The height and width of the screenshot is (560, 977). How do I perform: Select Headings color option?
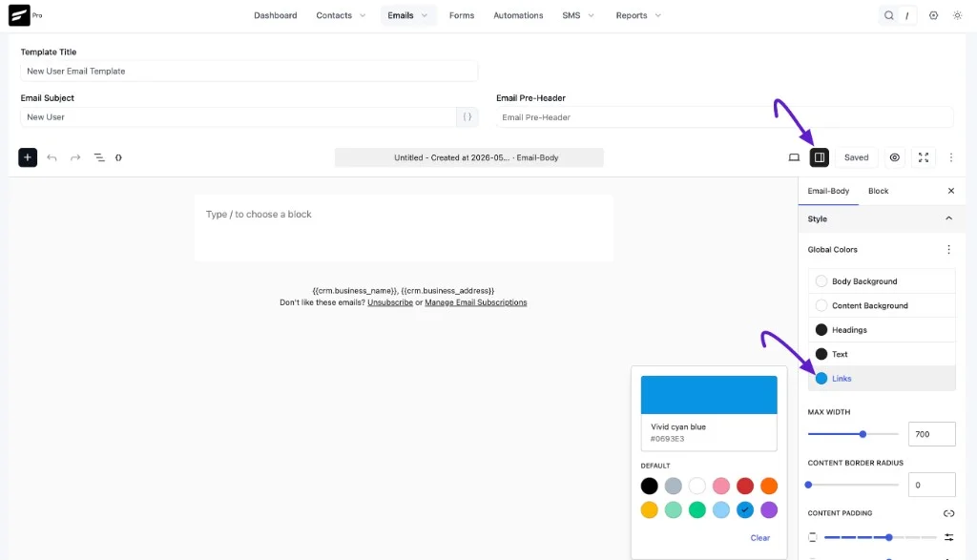[x=882, y=329]
